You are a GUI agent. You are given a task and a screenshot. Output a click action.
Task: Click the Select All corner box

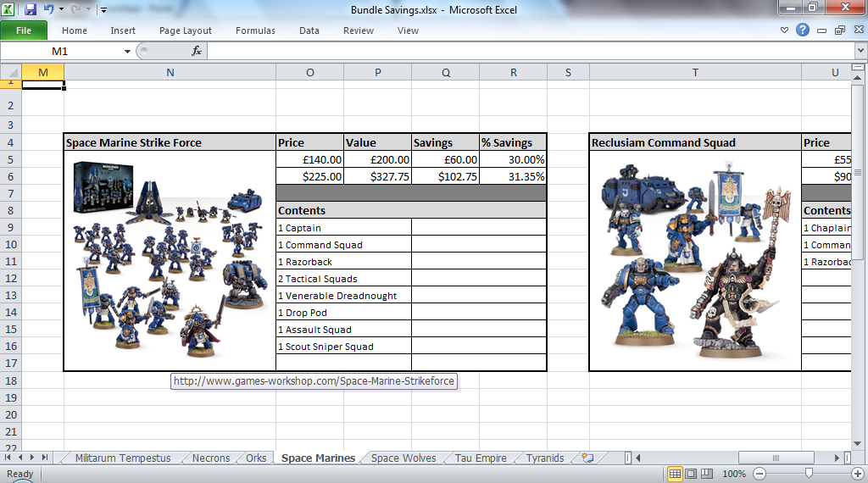[x=10, y=73]
